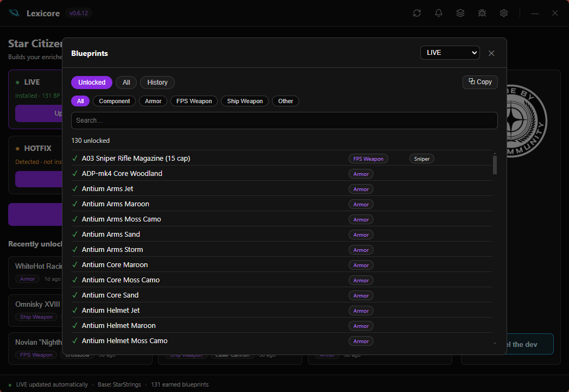Open the notifications bell icon
The image size is (569, 392).
[x=439, y=13]
